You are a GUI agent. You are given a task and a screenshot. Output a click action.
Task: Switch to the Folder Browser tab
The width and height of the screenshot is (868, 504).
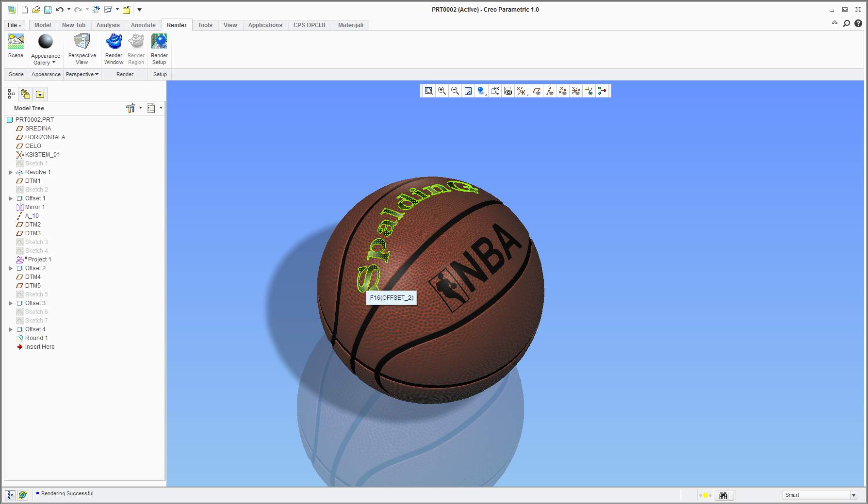[x=26, y=94]
